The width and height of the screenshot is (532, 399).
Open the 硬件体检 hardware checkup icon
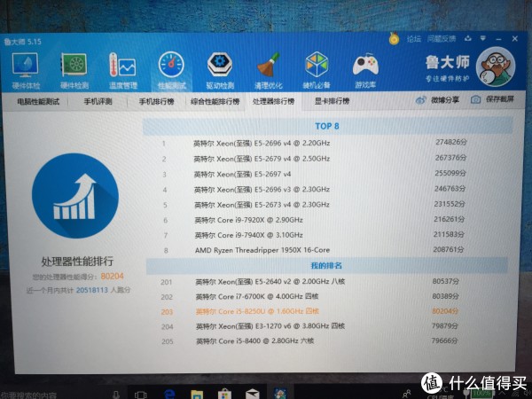[x=26, y=71]
